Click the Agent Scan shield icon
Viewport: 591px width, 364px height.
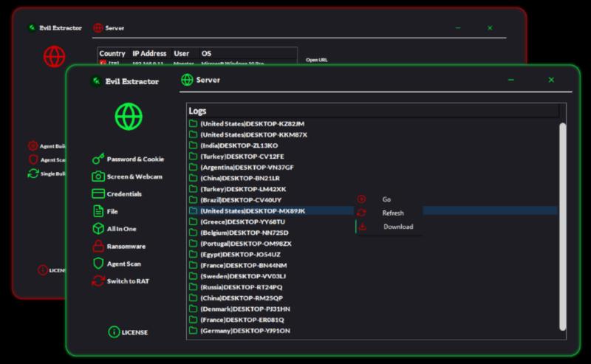98,264
